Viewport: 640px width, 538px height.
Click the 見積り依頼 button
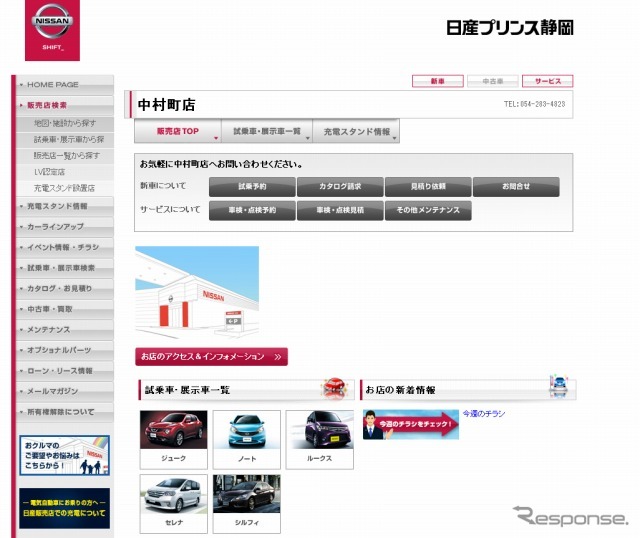coord(428,187)
